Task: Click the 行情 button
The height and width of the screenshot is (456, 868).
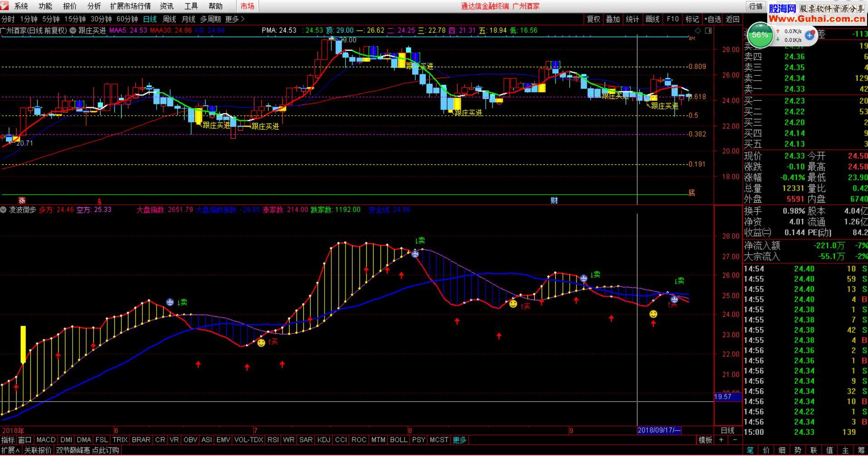Action: point(756,6)
